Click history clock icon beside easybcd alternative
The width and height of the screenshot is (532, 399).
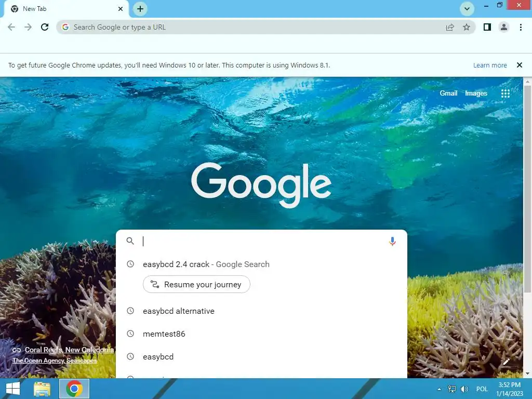[x=130, y=311]
